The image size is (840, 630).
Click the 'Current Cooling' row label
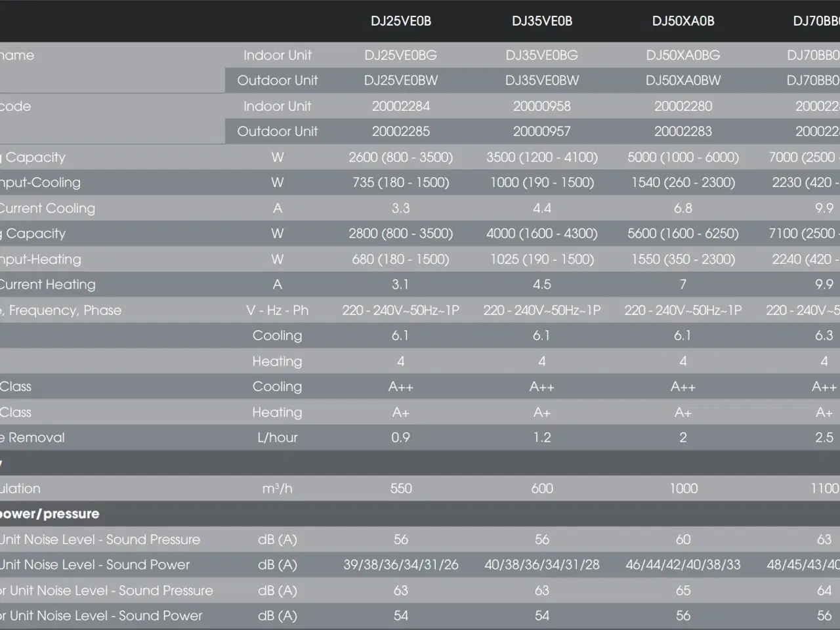point(47,209)
